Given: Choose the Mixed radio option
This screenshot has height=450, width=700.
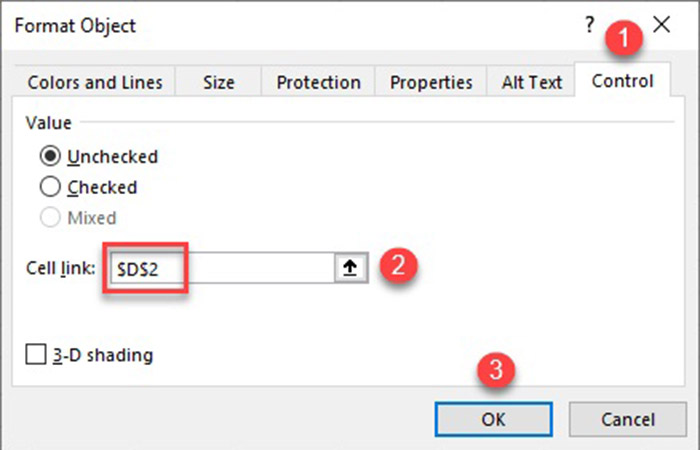Looking at the screenshot, I should 49,217.
